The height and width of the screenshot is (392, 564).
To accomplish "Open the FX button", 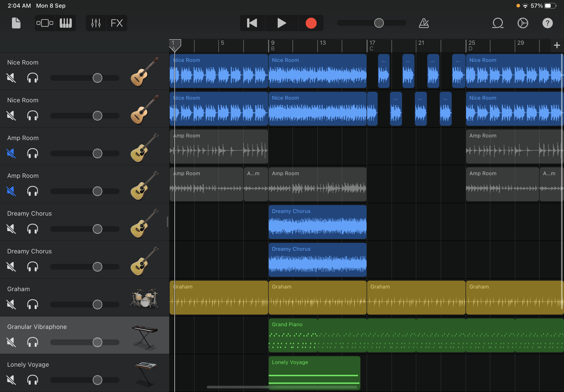I will click(117, 23).
